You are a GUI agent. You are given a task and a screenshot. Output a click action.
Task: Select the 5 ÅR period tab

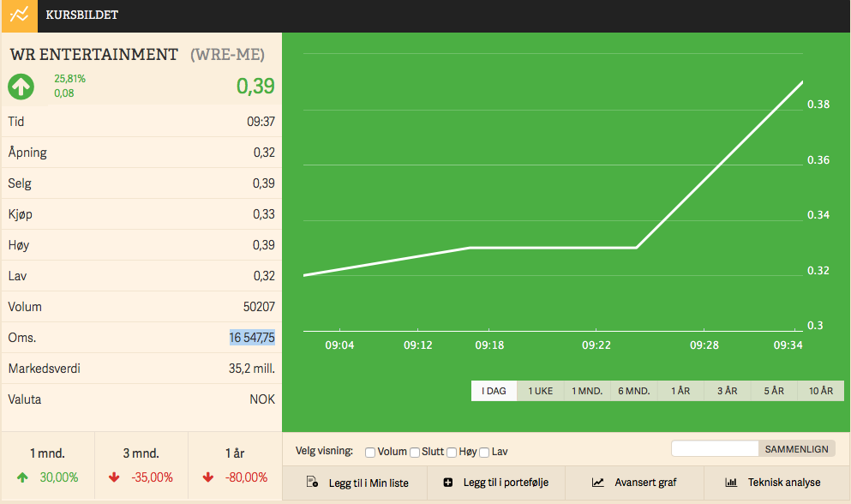point(774,391)
